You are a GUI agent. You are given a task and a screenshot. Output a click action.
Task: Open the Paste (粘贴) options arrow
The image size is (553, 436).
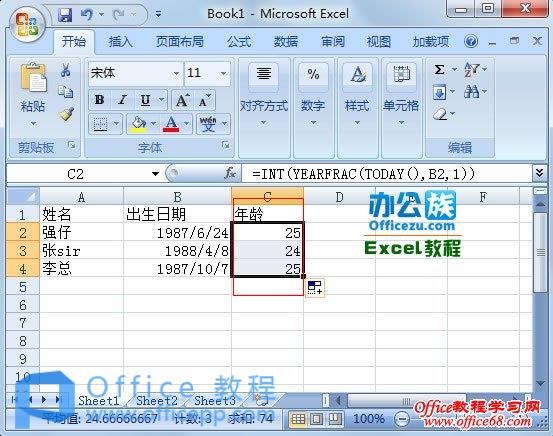point(33,123)
